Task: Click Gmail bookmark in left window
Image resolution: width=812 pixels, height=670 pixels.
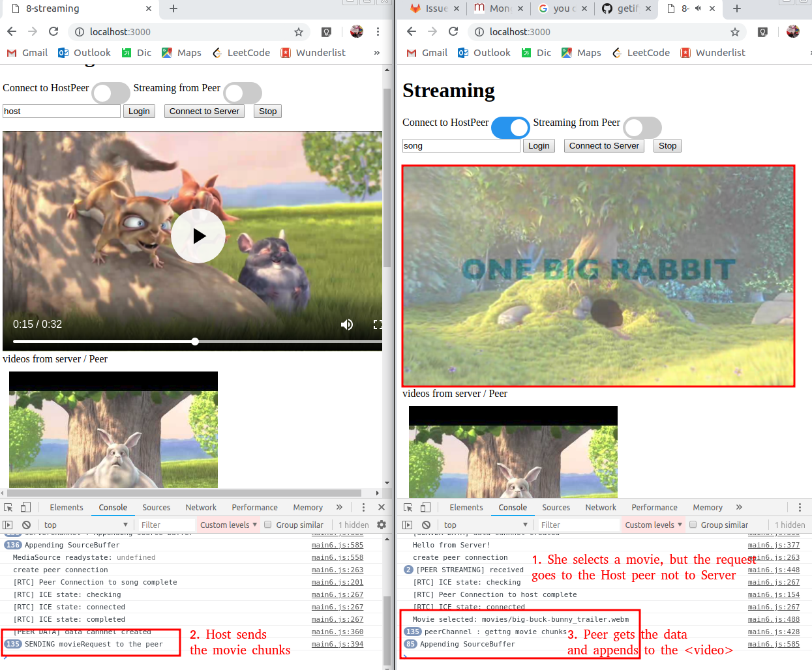Action: pos(27,53)
